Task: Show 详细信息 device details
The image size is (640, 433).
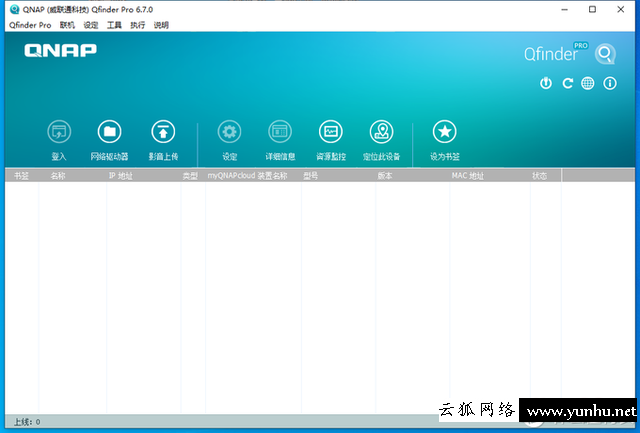Action: point(280,132)
